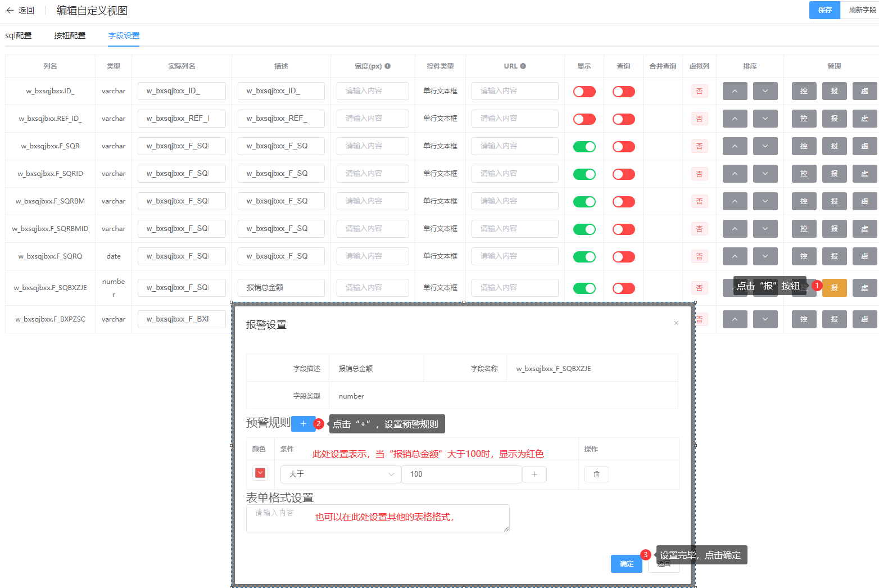Image resolution: width=879 pixels, height=588 pixels.
Task: Switch to the sql配置 tab
Action: [19, 35]
